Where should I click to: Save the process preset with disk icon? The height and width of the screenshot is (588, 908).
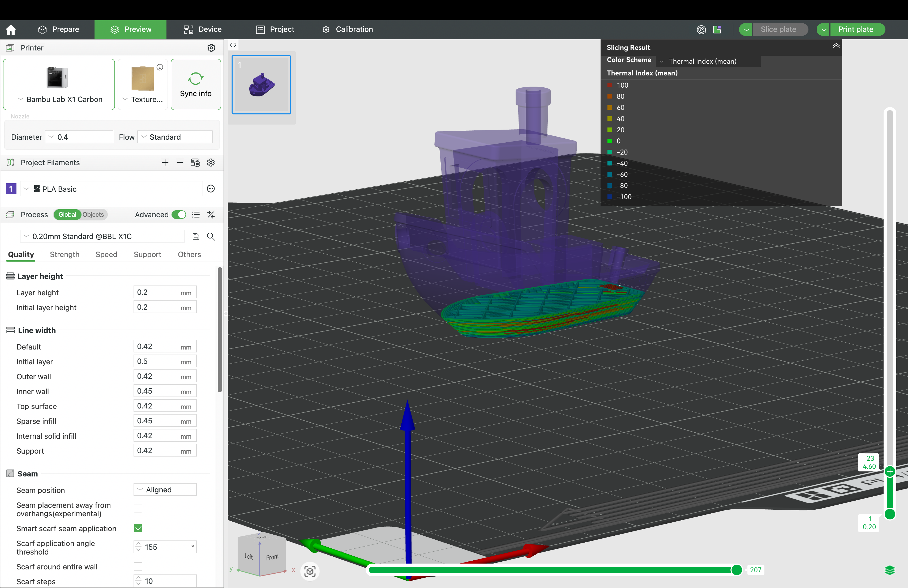click(196, 236)
